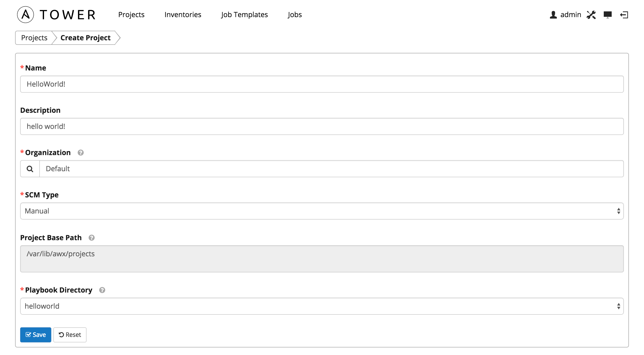Click the logout arrow icon
This screenshot has width=644, height=355.
pyautogui.click(x=624, y=15)
